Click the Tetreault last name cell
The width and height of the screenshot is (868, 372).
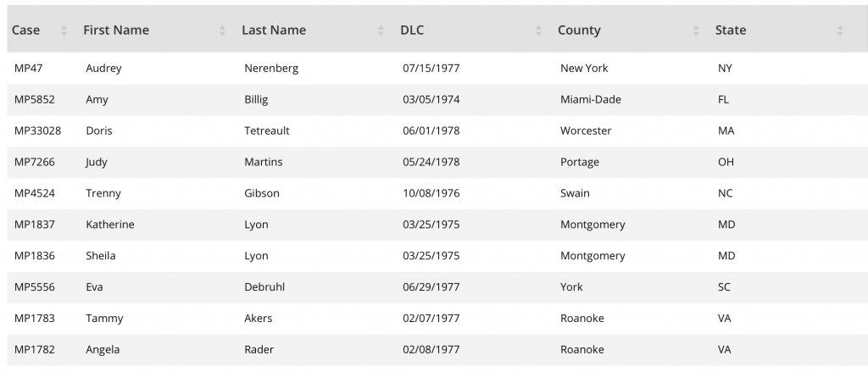267,131
